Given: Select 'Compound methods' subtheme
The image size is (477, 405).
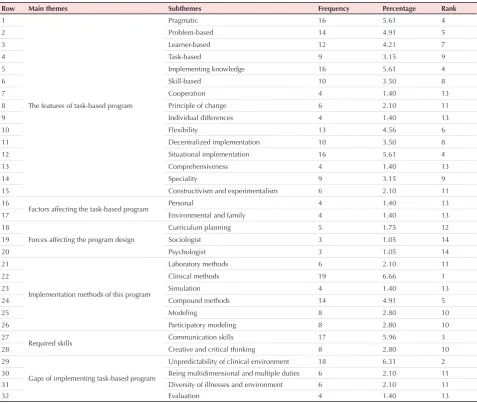Looking at the screenshot, I should tap(199, 301).
